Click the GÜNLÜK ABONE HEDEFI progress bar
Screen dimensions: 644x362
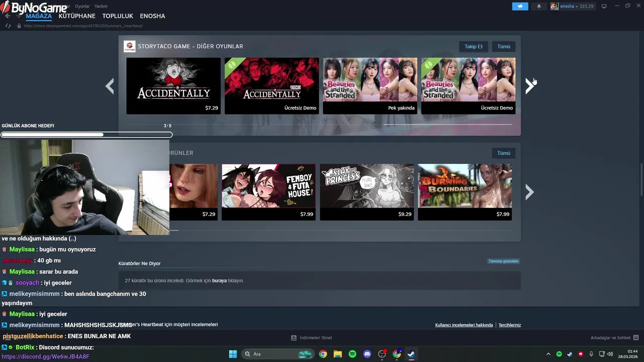[x=87, y=135]
